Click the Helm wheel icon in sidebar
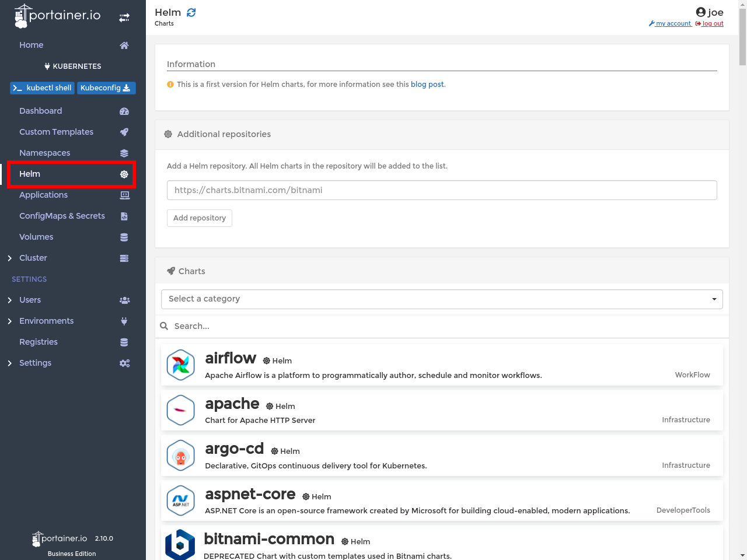This screenshot has width=747, height=560. [x=124, y=174]
